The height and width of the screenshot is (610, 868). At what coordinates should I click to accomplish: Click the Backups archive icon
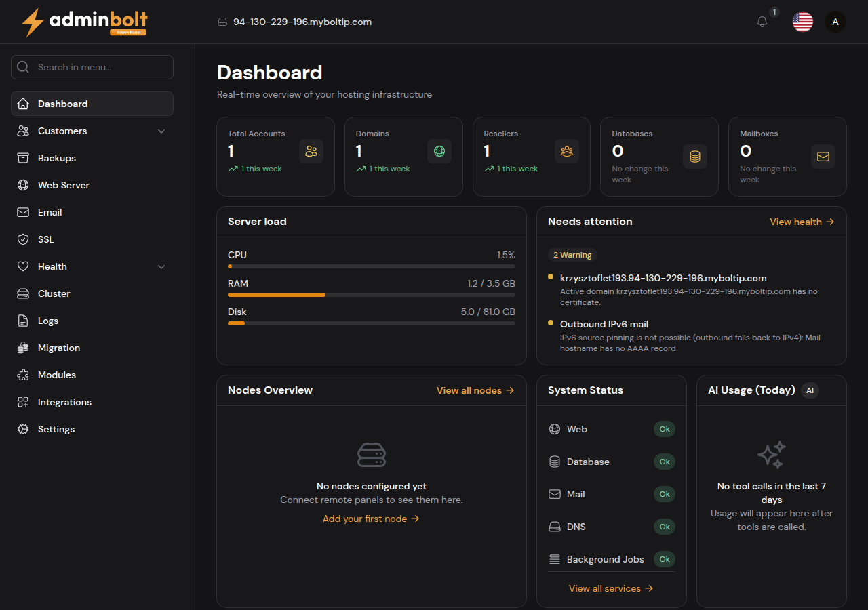[23, 158]
